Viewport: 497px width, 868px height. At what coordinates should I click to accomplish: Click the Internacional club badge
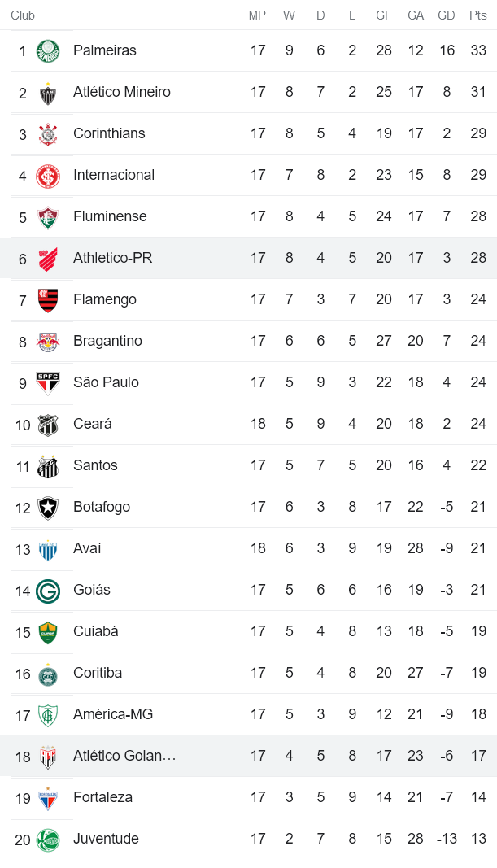click(48, 176)
